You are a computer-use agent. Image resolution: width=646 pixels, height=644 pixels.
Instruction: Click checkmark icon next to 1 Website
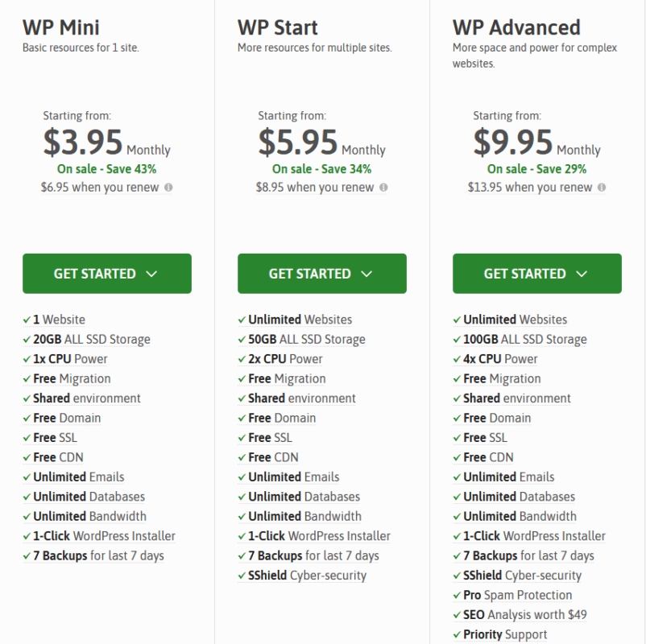(x=27, y=320)
